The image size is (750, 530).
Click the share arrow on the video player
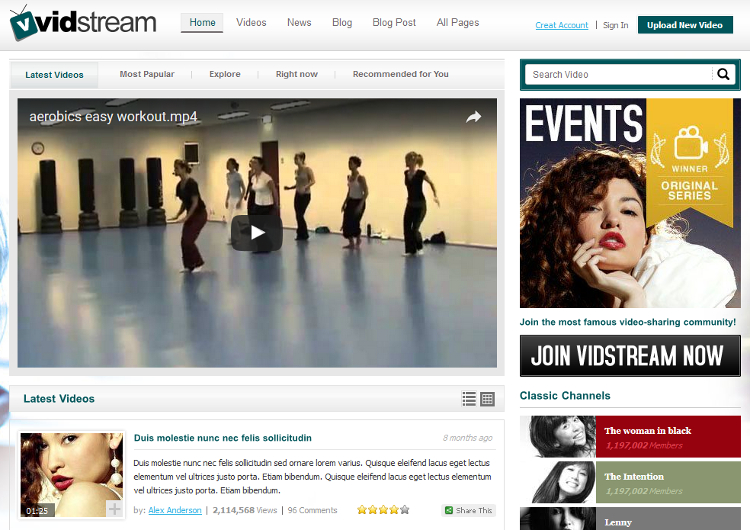coord(474,117)
